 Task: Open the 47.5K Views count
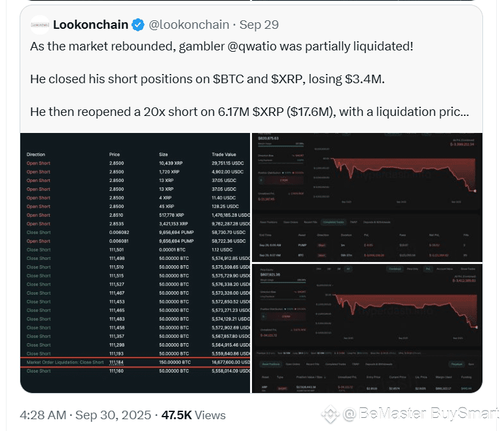pos(194,415)
